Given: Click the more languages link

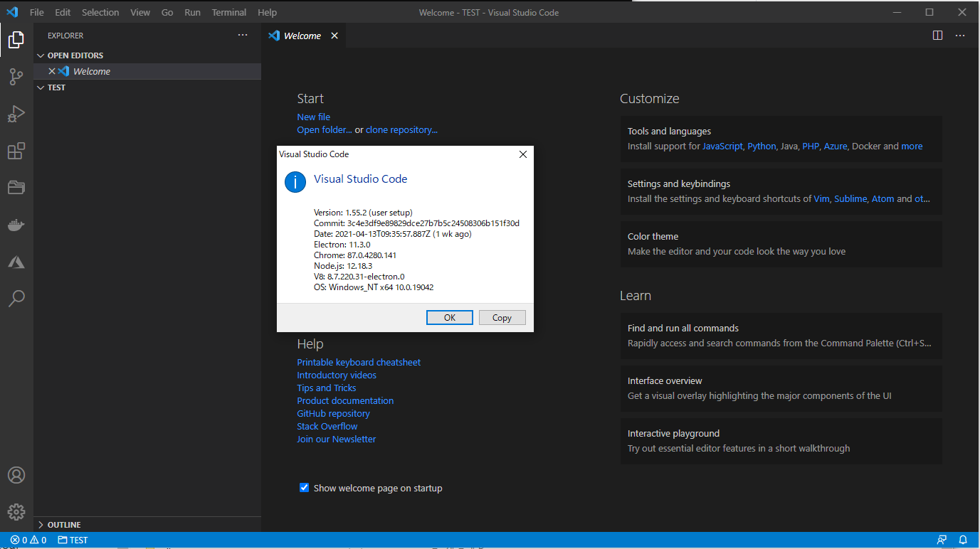Looking at the screenshot, I should click(x=912, y=146).
